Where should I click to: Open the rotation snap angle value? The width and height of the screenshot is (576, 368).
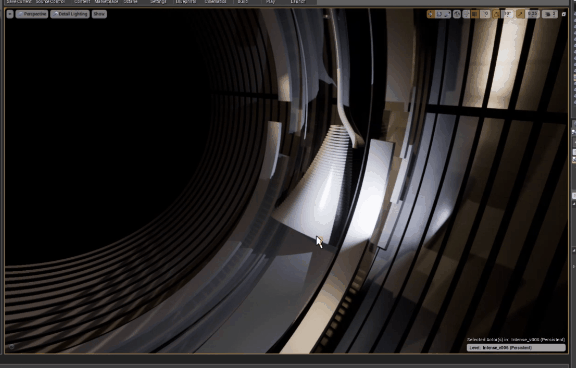(x=507, y=14)
